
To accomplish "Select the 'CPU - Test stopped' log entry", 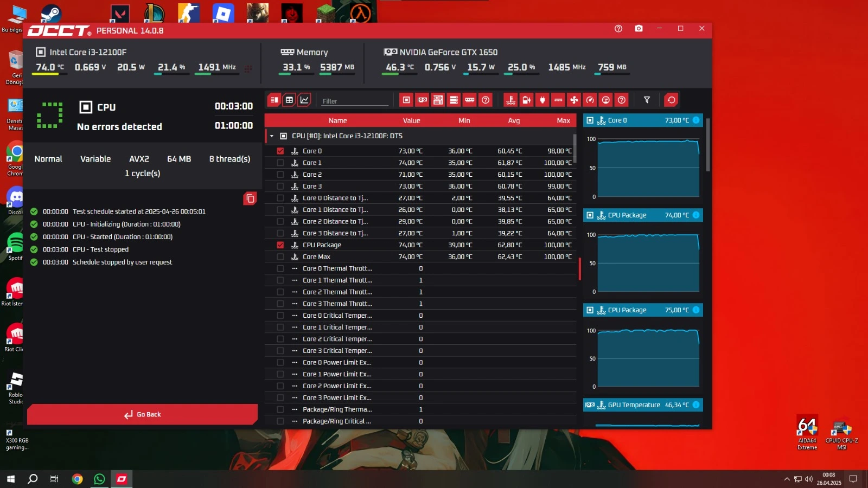I will tap(100, 249).
